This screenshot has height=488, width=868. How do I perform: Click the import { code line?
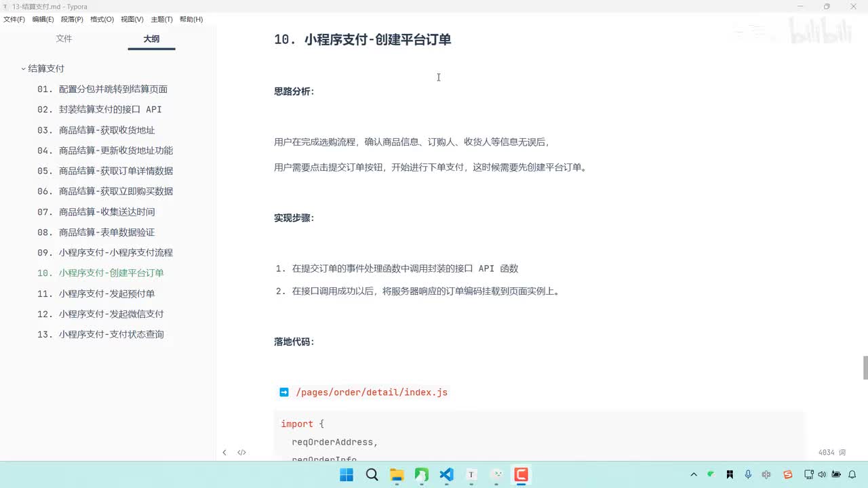pos(302,424)
